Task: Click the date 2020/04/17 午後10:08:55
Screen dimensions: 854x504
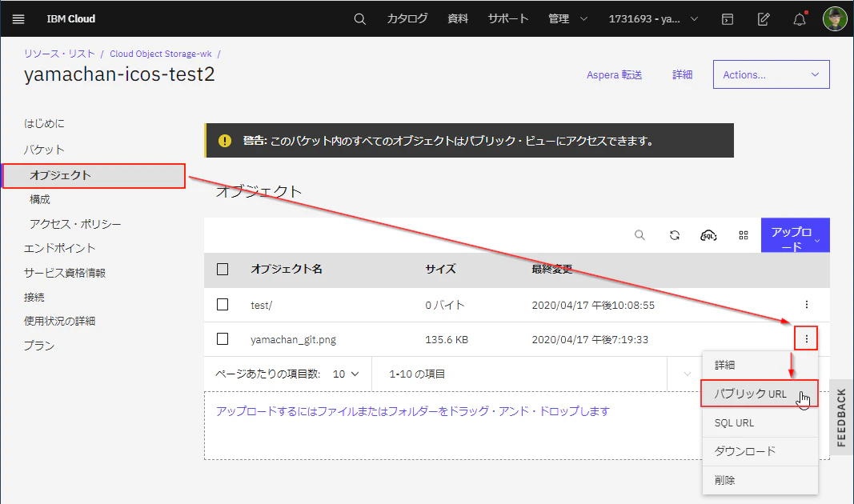Action: pyautogui.click(x=593, y=306)
